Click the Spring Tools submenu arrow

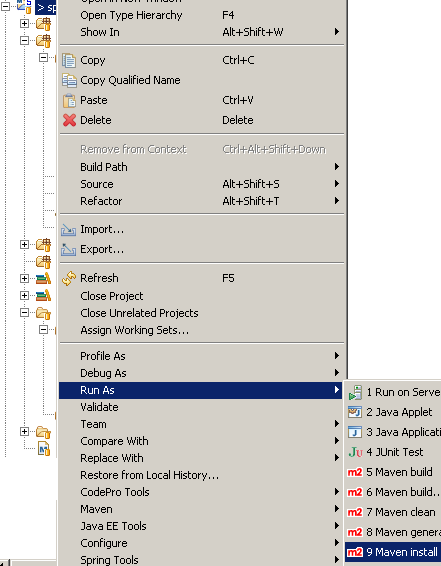pyautogui.click(x=336, y=560)
